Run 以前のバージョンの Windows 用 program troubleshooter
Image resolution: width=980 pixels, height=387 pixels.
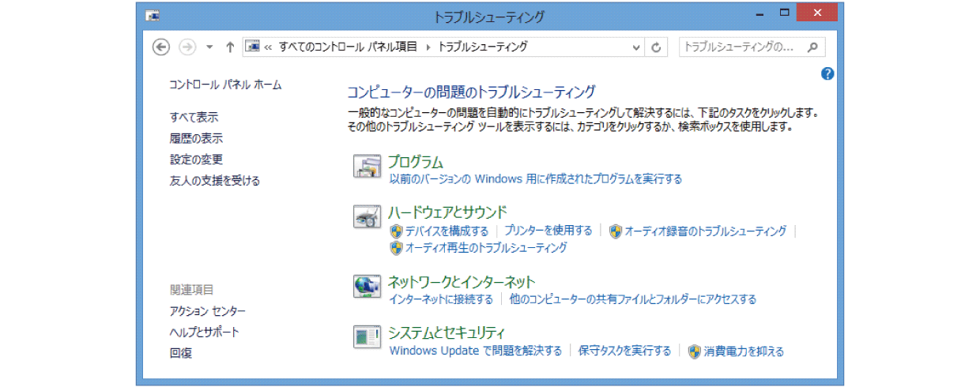[535, 179]
